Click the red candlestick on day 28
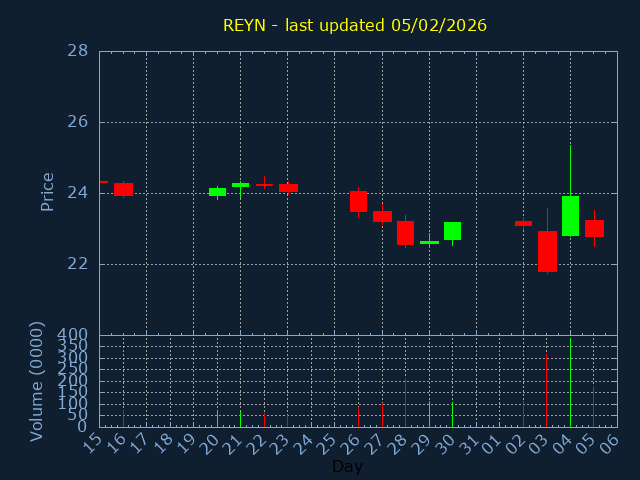This screenshot has width=640, height=480. (405, 233)
